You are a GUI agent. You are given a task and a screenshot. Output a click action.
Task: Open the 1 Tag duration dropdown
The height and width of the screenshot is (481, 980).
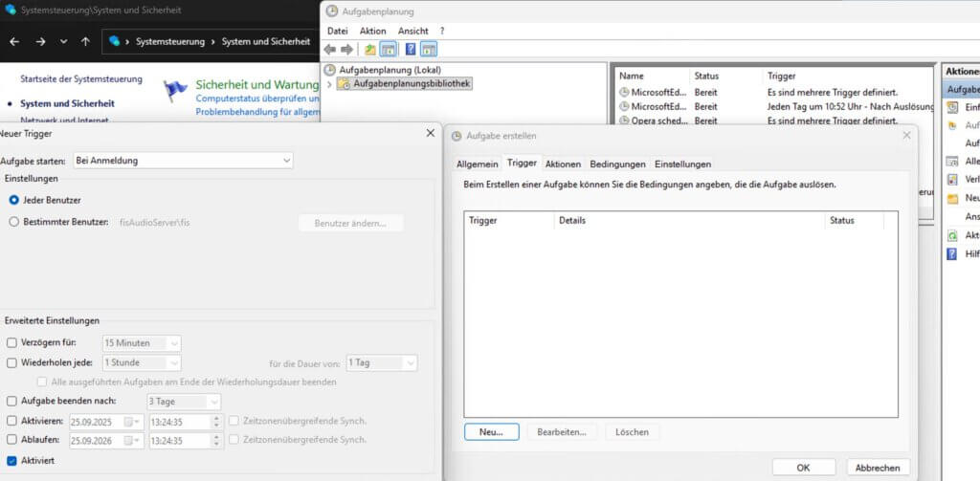tap(382, 362)
